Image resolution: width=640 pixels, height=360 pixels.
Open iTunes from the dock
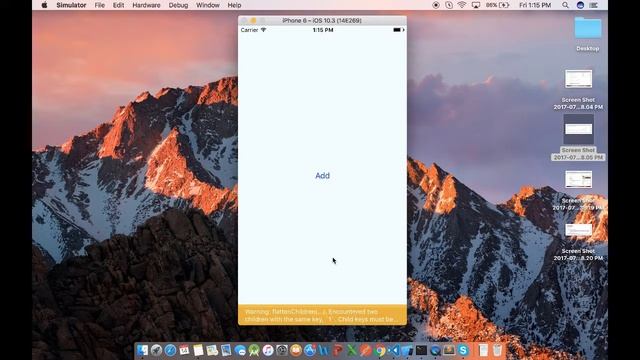pos(268,350)
